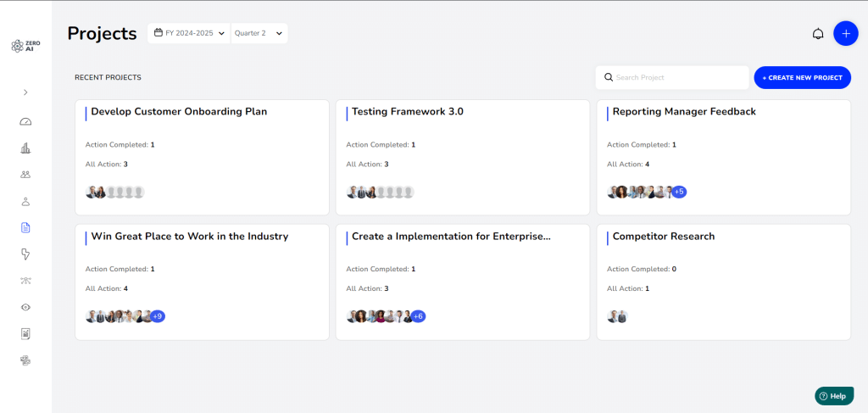The image size is (868, 413).
Task: Open notifications bell icon
Action: [818, 34]
